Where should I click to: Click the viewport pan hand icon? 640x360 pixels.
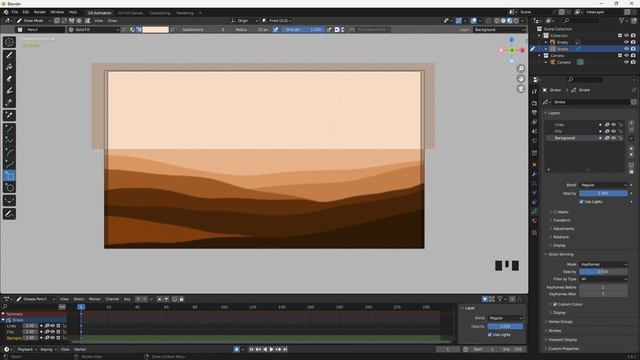coord(521,79)
